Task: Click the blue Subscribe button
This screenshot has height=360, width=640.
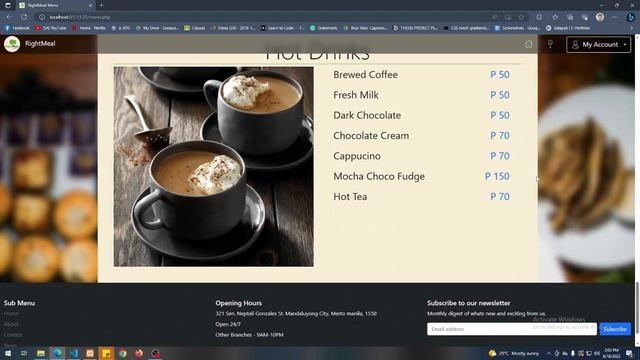Action: pyautogui.click(x=615, y=329)
